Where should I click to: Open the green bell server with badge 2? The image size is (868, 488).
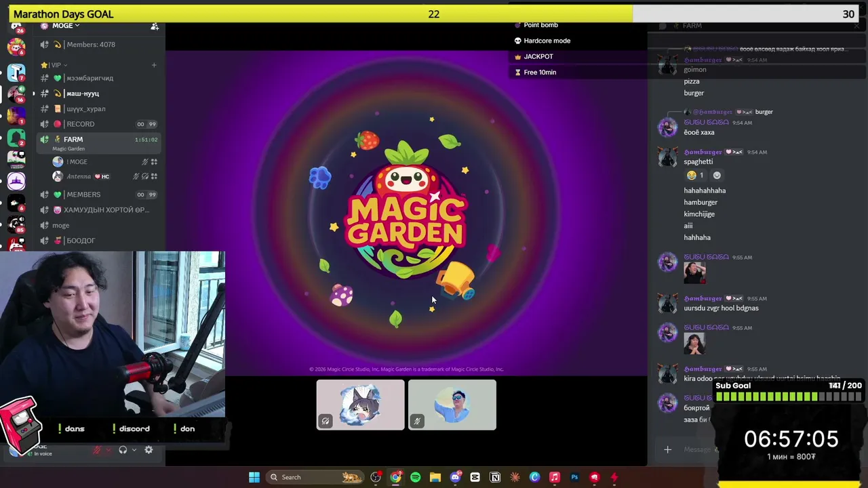[x=16, y=138]
